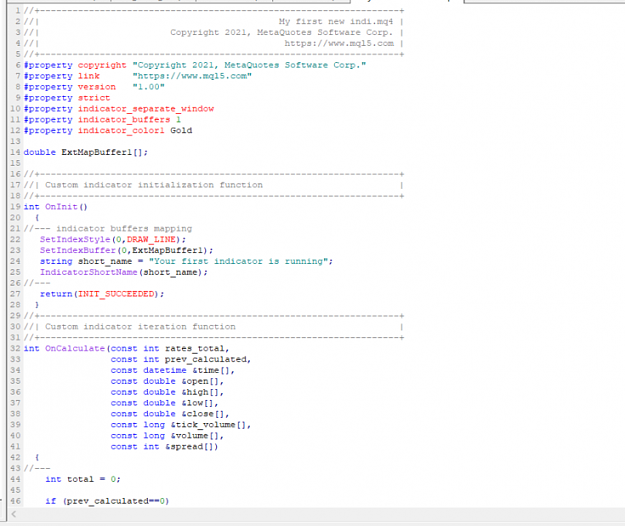Click '&spread[]' parameter on line 41
Screen dimensions: 625x526
pyautogui.click(x=189, y=447)
